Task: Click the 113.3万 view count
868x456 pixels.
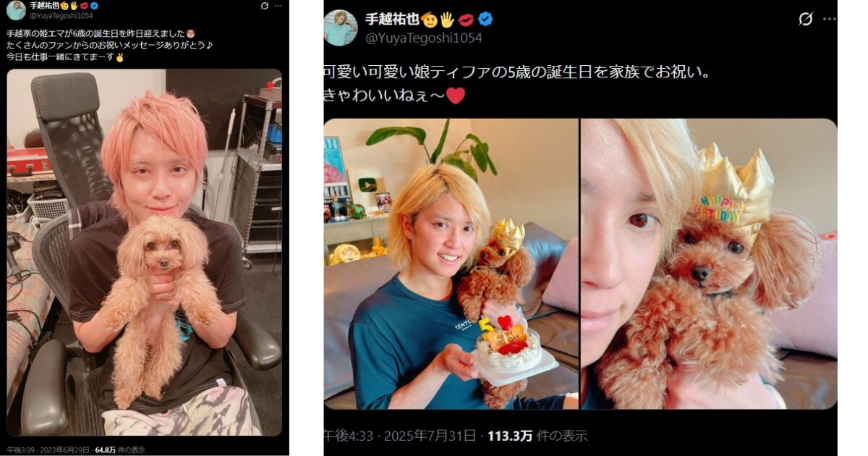Action: pos(510,436)
